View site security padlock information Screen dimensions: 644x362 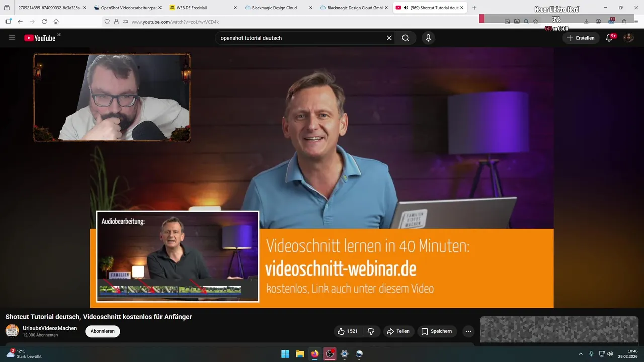click(x=116, y=22)
